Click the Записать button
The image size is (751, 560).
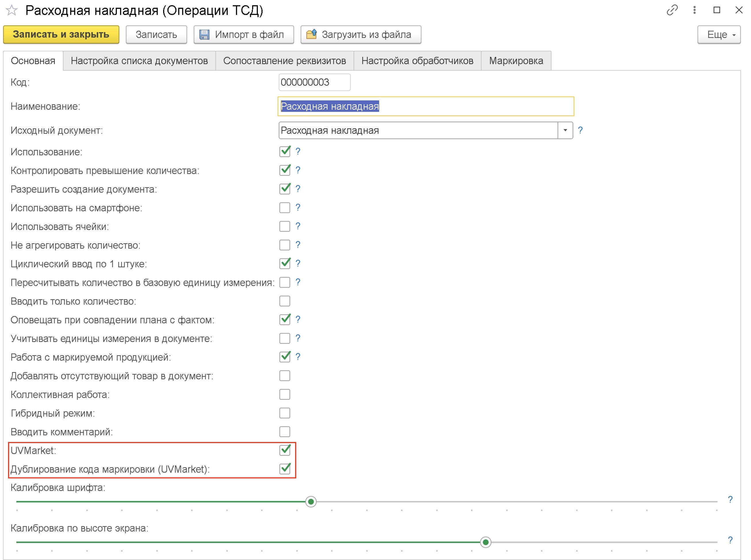(x=156, y=34)
